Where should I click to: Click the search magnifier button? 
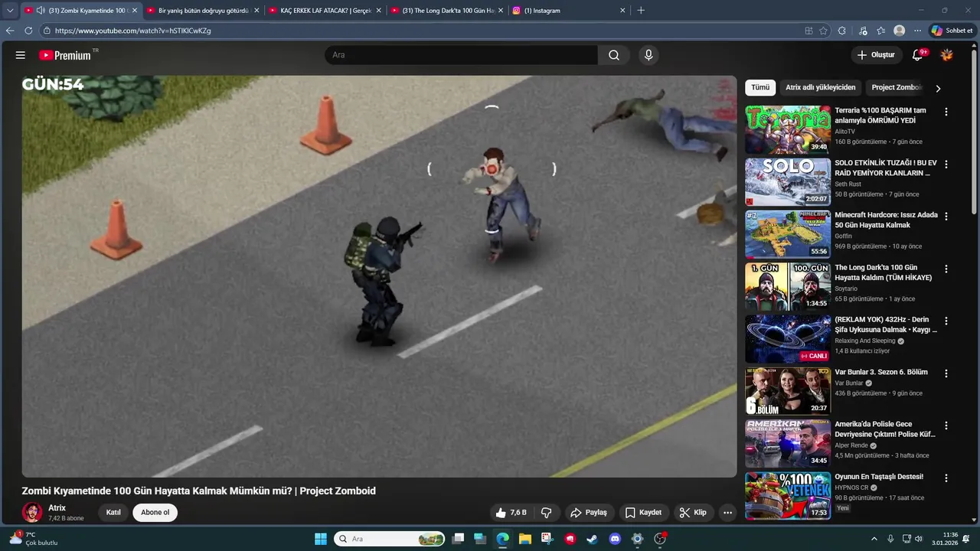tap(614, 55)
